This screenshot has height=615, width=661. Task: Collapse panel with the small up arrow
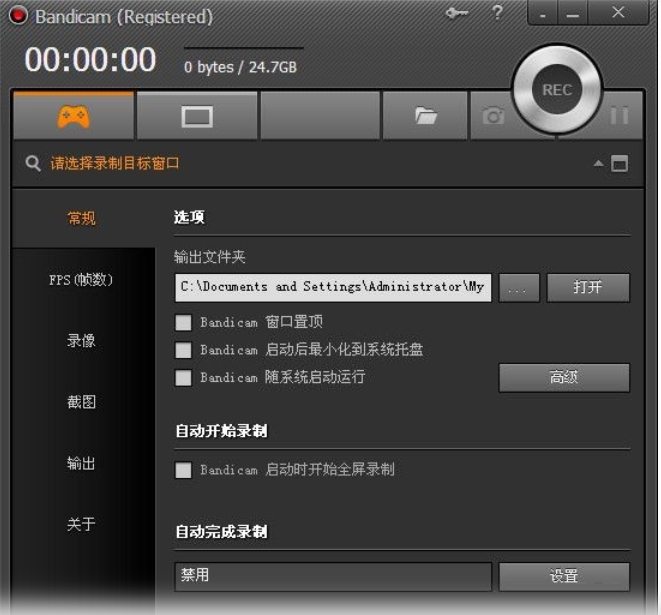598,163
